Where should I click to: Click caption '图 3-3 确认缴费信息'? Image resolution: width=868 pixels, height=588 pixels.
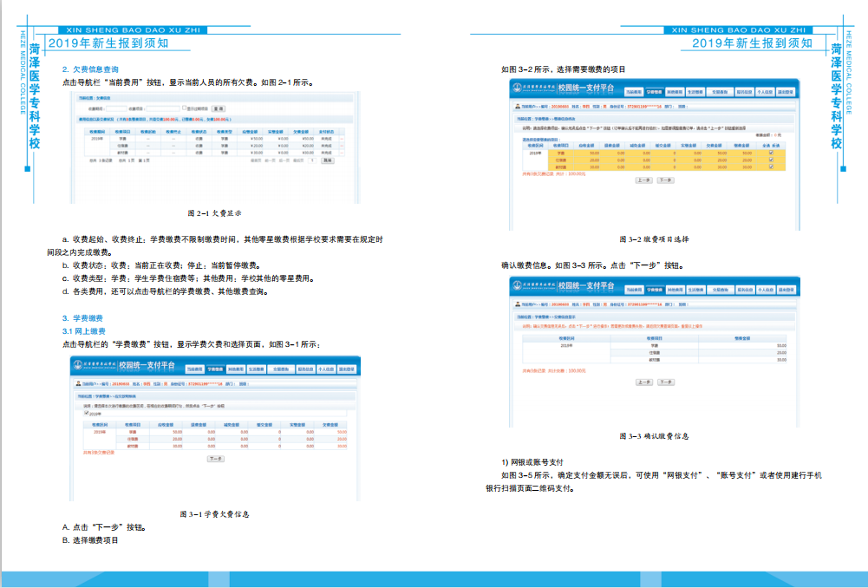click(x=655, y=436)
